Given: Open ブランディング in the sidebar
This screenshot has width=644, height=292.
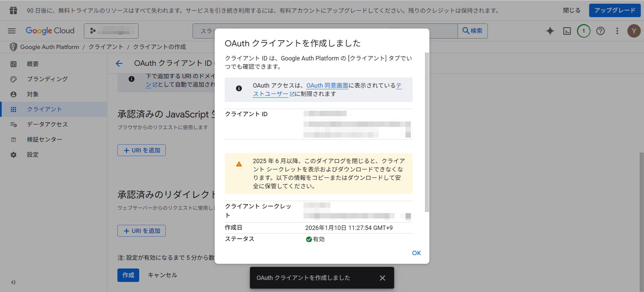Looking at the screenshot, I should [47, 79].
